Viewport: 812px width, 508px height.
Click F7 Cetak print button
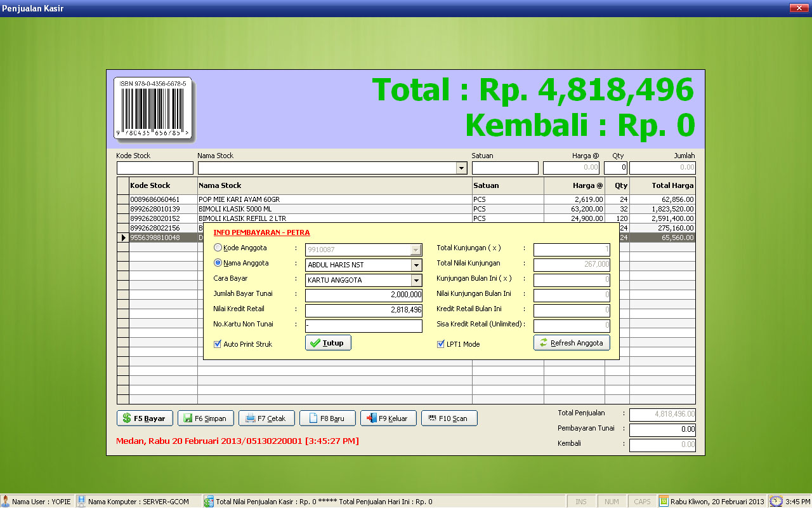(266, 418)
